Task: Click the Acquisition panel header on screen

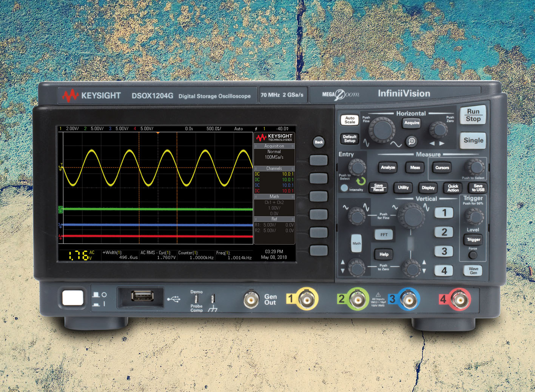Action: (x=274, y=146)
